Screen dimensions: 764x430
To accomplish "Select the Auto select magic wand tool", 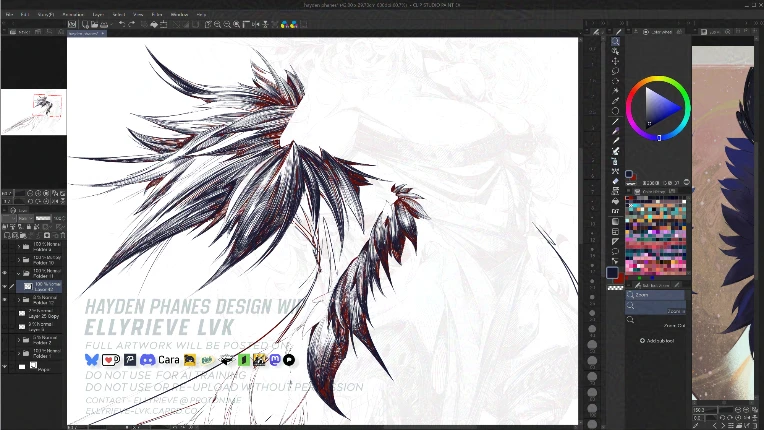I will (615, 91).
